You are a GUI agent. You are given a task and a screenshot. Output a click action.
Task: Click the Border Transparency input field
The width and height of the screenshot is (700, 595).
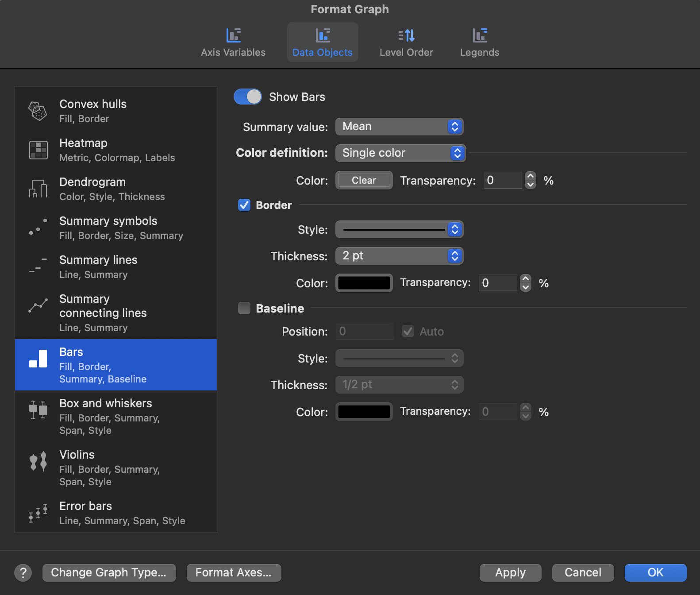click(x=498, y=283)
